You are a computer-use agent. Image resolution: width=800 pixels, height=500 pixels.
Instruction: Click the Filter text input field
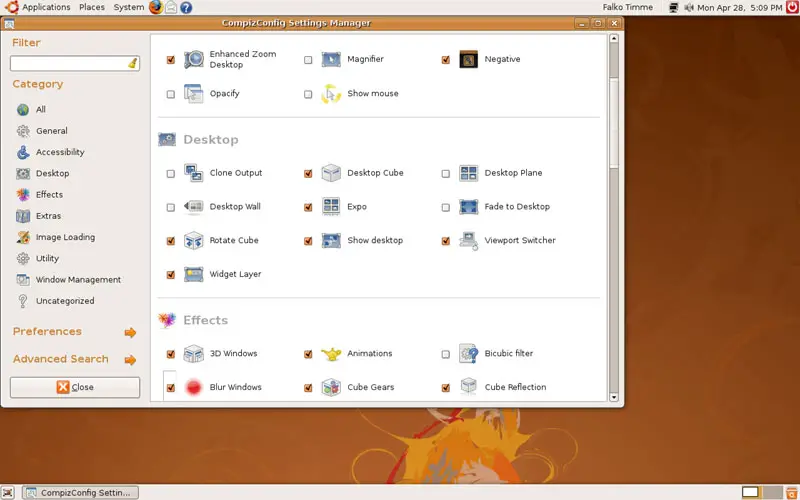[x=75, y=63]
